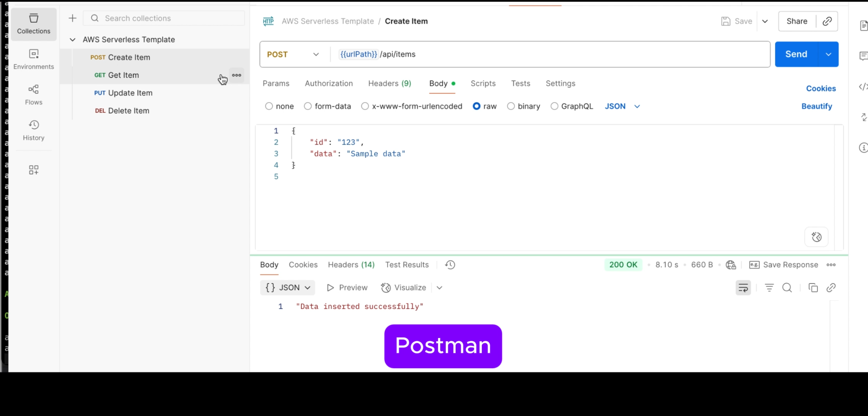Click the plus icon to create collection
The height and width of the screenshot is (416, 868).
tap(73, 18)
